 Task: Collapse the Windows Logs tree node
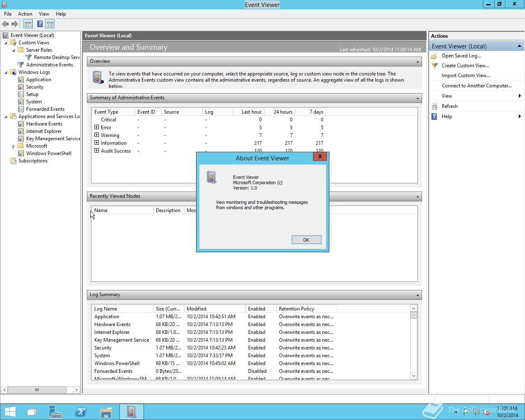6,73
